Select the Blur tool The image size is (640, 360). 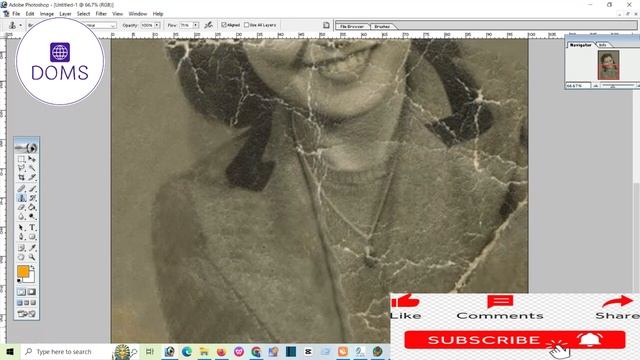(21, 217)
